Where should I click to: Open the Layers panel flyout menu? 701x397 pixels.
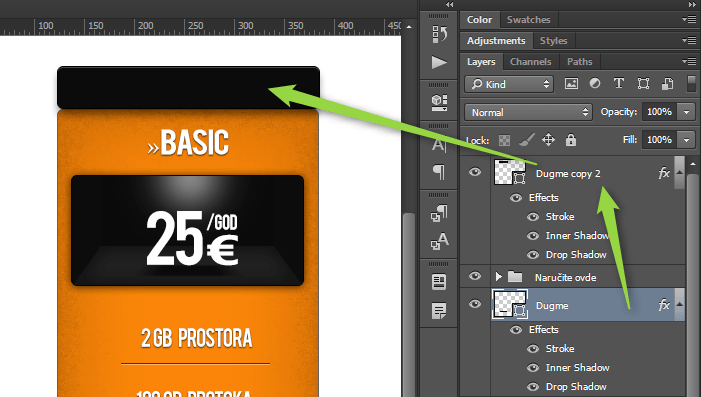tap(689, 61)
